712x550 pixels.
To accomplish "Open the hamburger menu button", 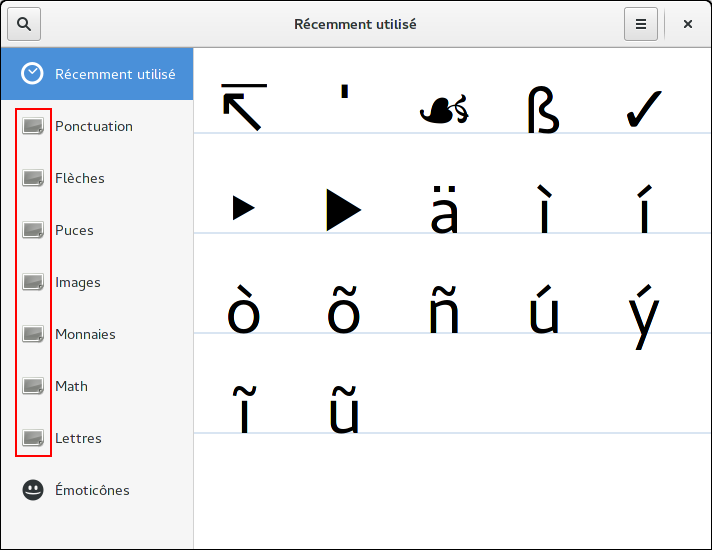I will pyautogui.click(x=641, y=24).
